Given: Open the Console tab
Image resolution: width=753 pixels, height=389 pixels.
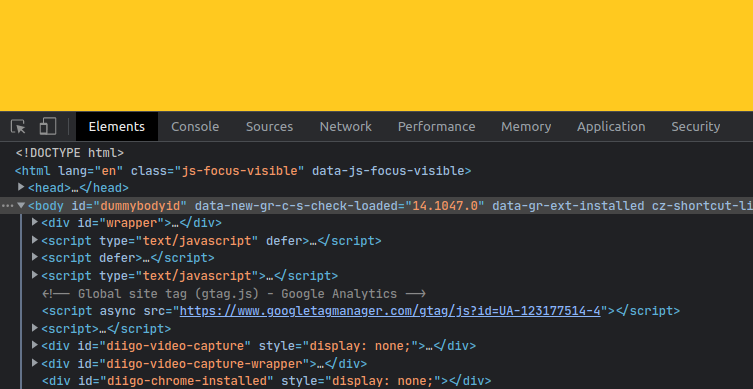Looking at the screenshot, I should coord(195,127).
